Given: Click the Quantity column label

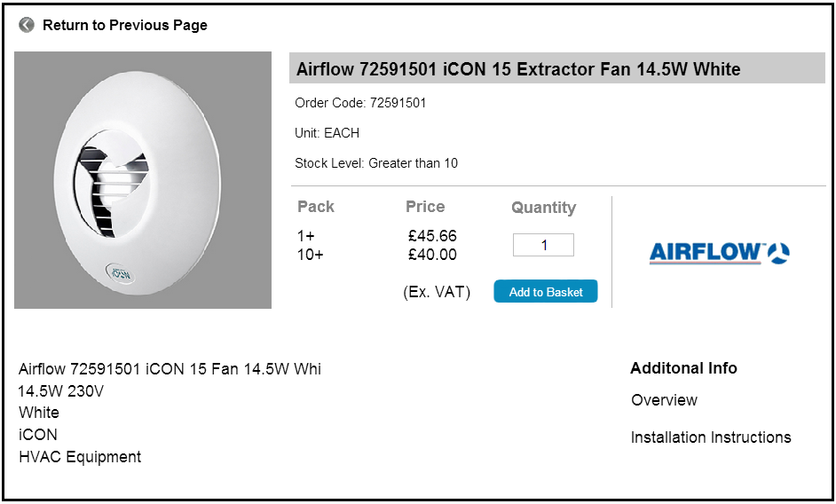Looking at the screenshot, I should (543, 208).
